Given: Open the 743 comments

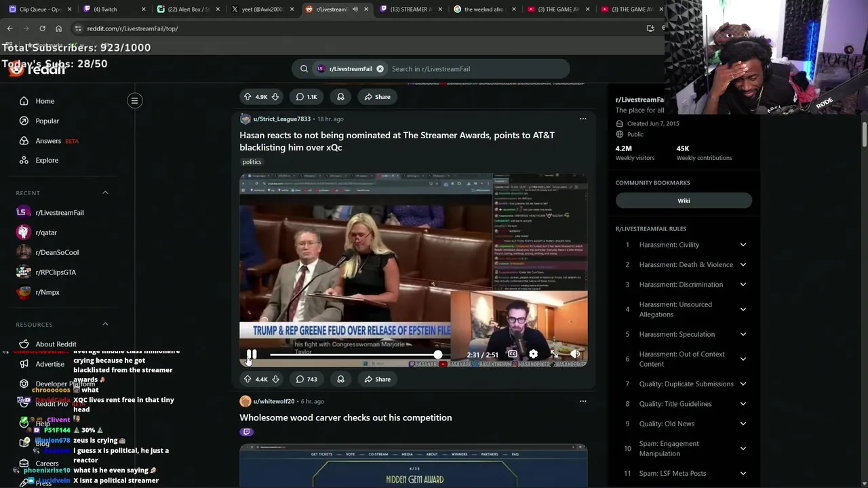Looking at the screenshot, I should (x=307, y=379).
